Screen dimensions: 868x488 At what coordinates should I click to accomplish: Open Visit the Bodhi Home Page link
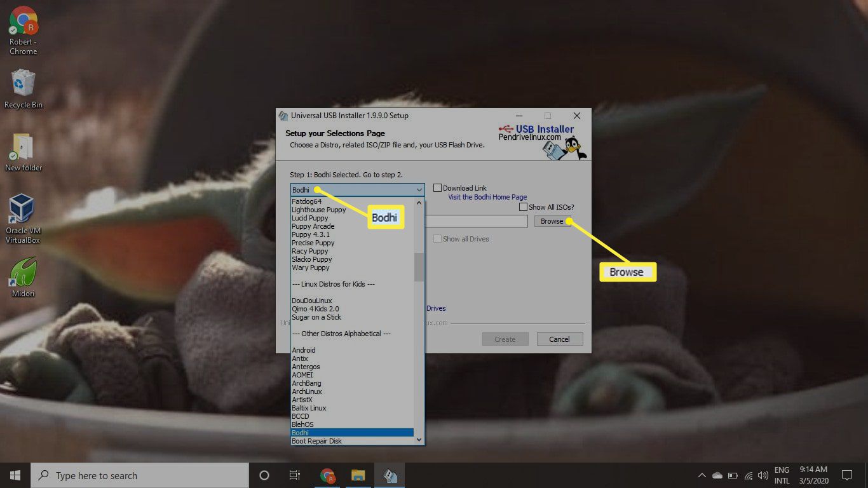[487, 197]
